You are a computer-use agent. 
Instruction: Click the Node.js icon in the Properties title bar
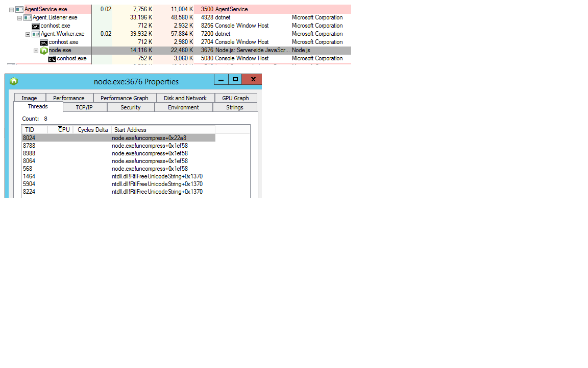(x=14, y=81)
